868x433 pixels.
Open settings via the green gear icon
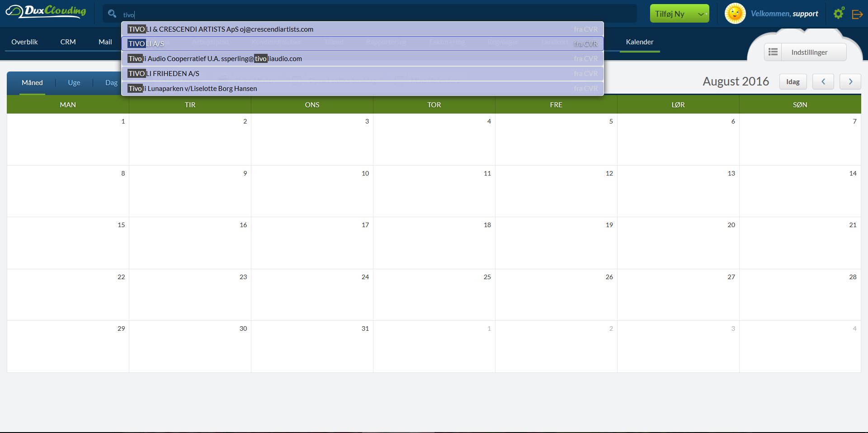pyautogui.click(x=839, y=13)
